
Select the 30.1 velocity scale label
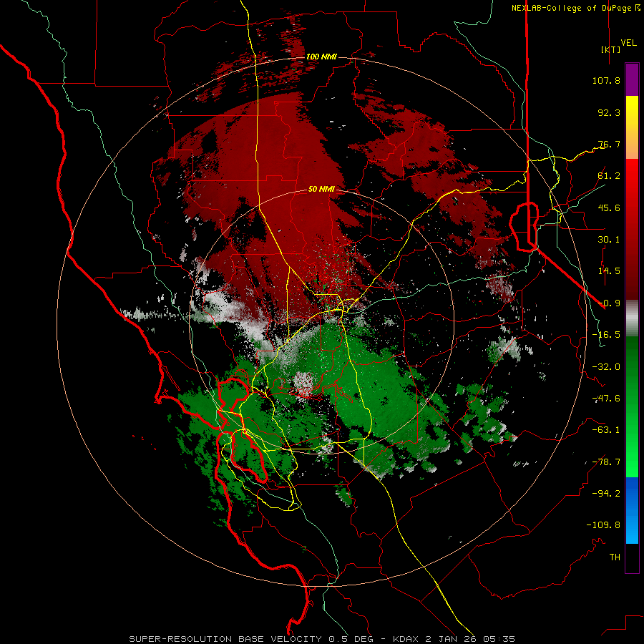(609, 240)
